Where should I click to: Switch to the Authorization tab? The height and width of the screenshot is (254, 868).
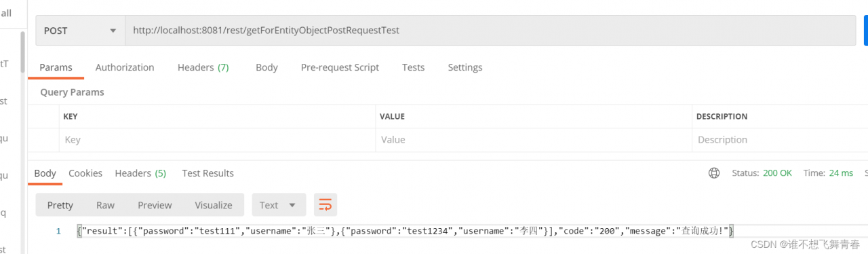125,67
